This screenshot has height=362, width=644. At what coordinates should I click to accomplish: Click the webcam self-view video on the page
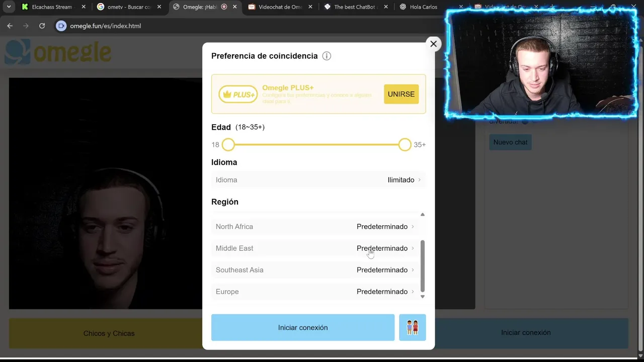106,194
